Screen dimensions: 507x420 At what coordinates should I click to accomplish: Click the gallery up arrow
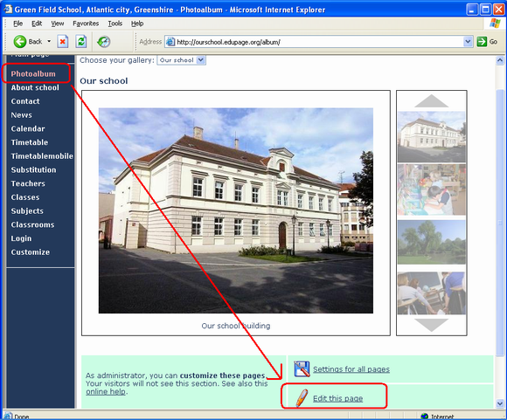pos(431,100)
